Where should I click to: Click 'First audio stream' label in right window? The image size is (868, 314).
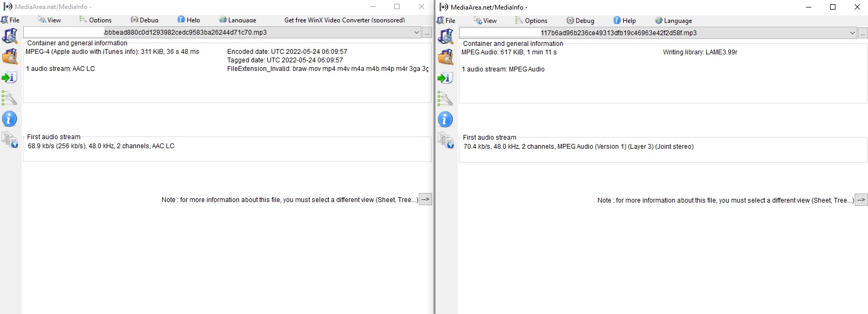coord(490,138)
